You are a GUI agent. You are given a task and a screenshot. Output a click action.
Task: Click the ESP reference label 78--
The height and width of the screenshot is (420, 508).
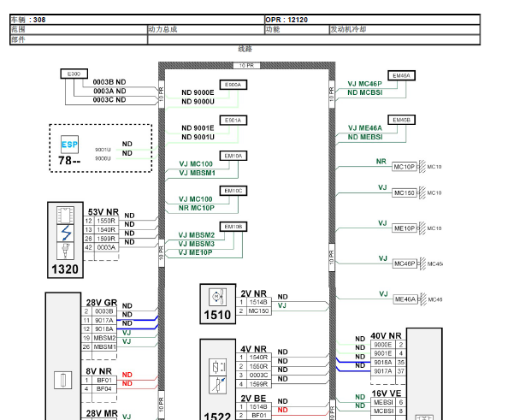point(69,161)
